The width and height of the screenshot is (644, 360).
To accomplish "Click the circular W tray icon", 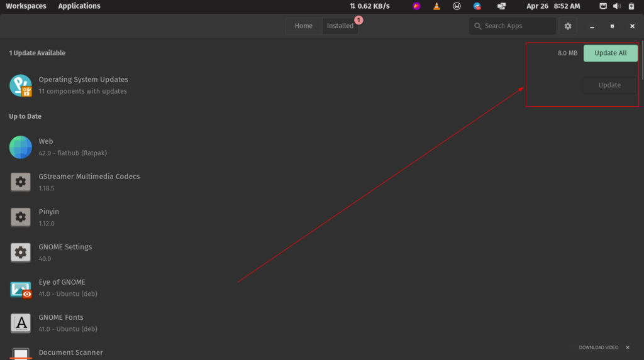I will 457,6.
